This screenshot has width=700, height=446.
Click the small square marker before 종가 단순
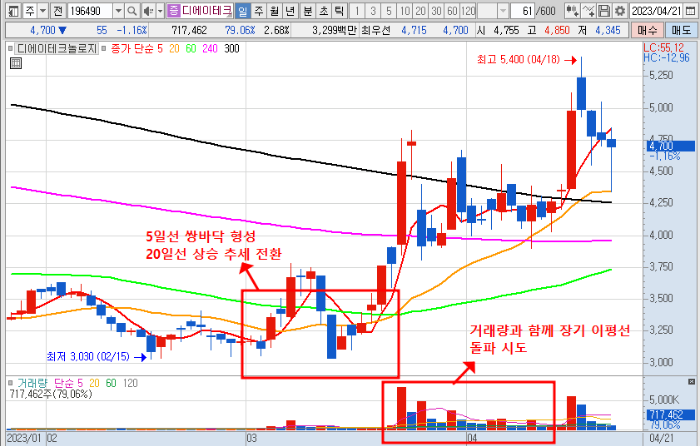click(104, 48)
